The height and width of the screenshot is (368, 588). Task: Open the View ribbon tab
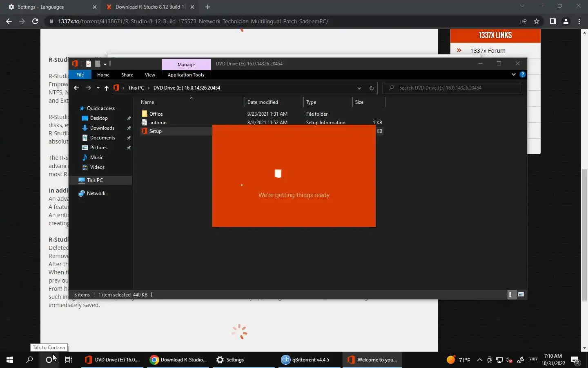150,75
